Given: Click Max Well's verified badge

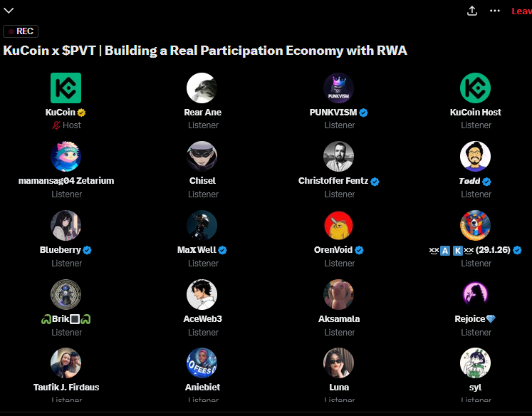Looking at the screenshot, I should coord(223,251).
